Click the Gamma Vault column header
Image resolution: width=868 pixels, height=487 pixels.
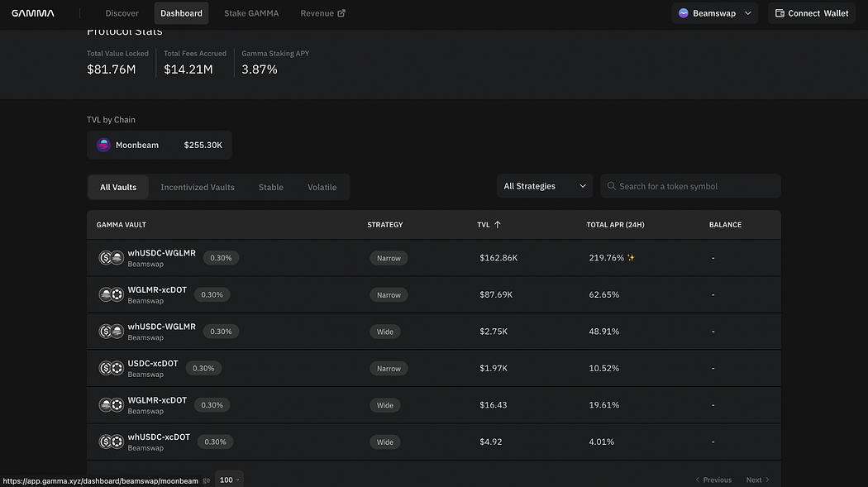click(122, 225)
